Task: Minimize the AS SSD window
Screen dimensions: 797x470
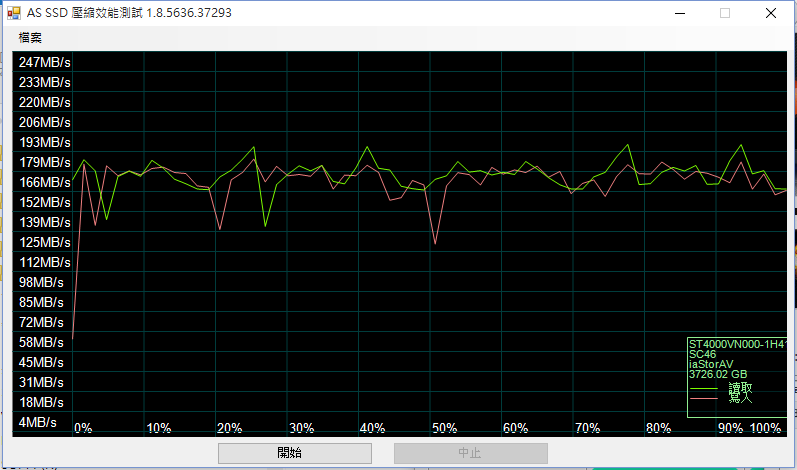Action: coord(680,13)
